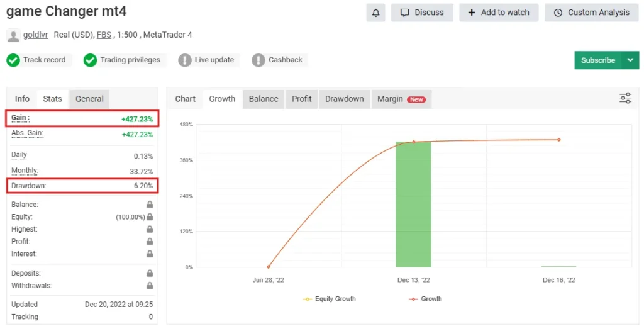The height and width of the screenshot is (331, 644).
Task: Open Custom Analysis
Action: [591, 13]
